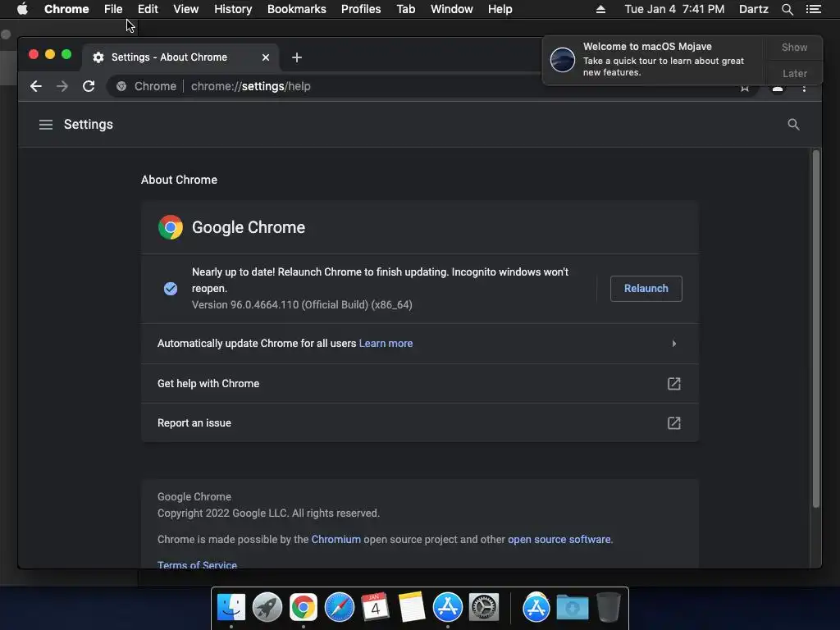Open Spotlight search in the menu bar
840x630 pixels.
(787, 9)
